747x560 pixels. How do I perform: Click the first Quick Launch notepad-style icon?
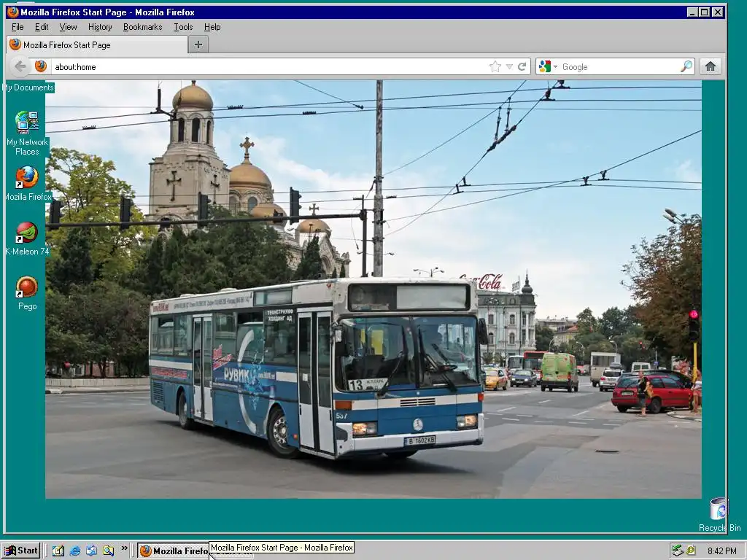[x=58, y=551]
